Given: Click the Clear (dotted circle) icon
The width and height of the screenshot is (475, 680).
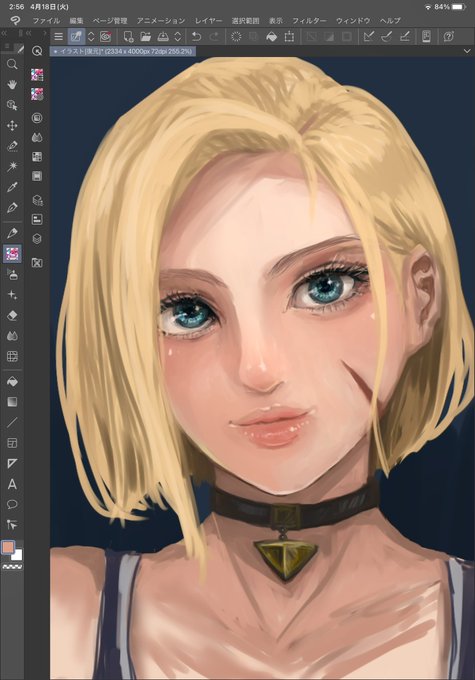Looking at the screenshot, I should [236, 36].
